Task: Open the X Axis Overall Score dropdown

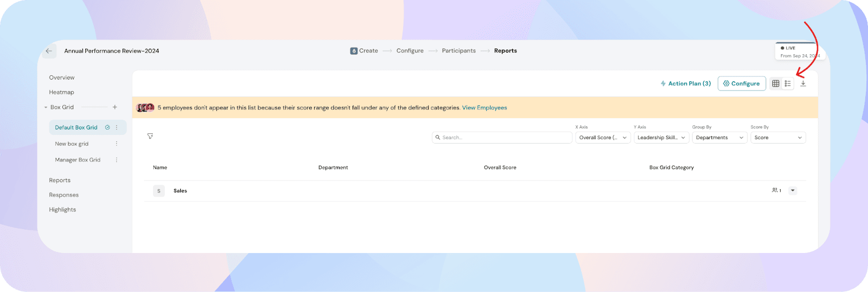Action: pos(602,138)
